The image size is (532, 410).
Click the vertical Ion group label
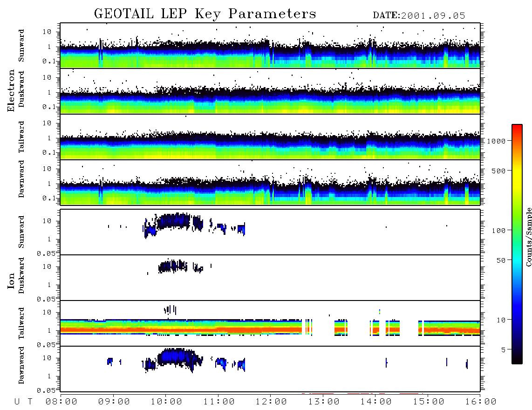click(x=11, y=280)
